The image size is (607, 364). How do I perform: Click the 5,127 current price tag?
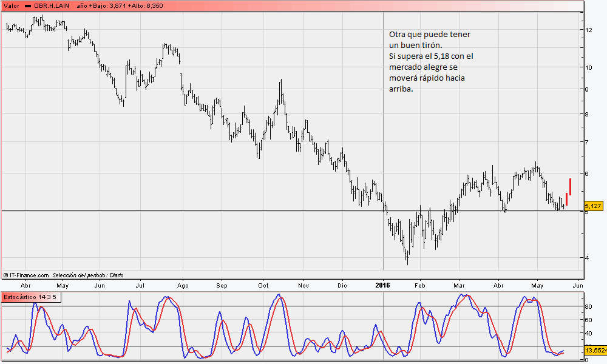coord(594,206)
